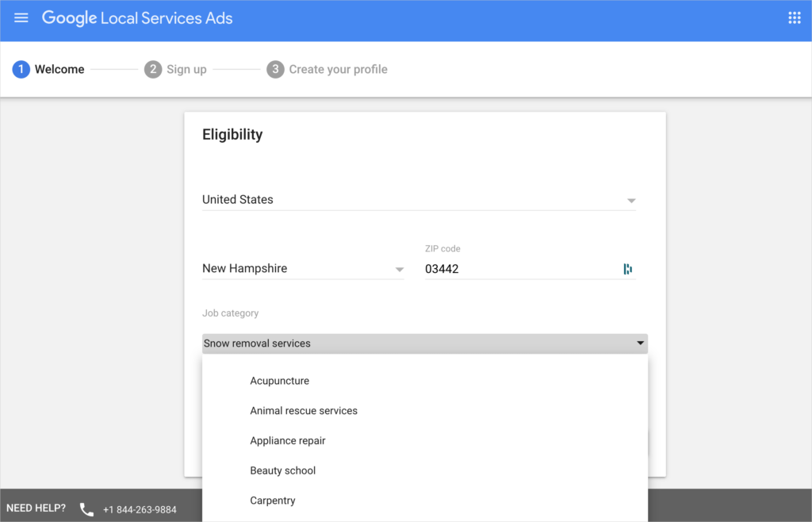Choose Acupuncture from job categories

click(x=425, y=381)
